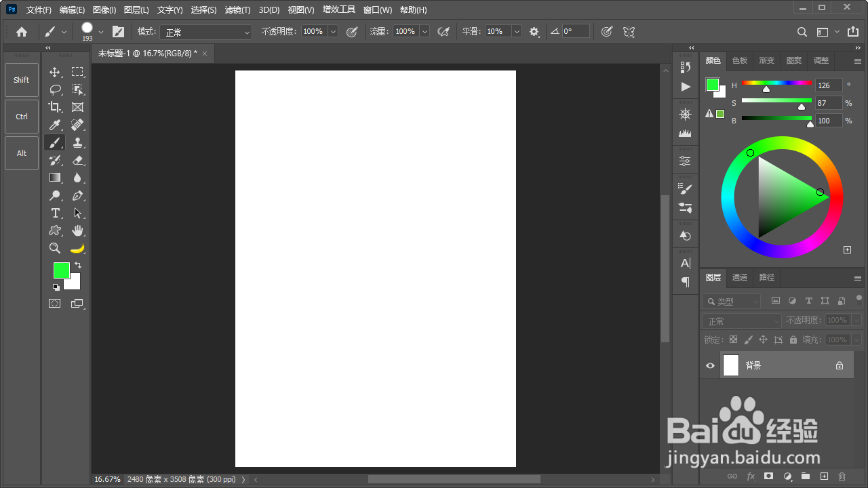Create a new layer button

point(824,476)
